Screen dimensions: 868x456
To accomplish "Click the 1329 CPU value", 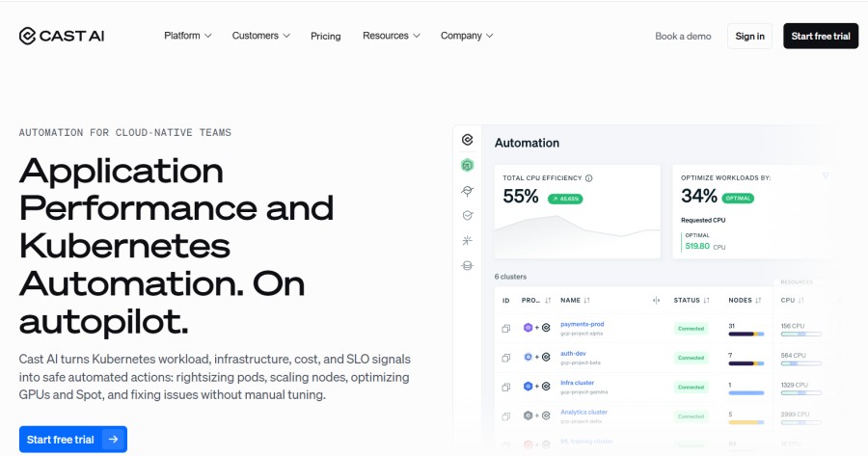I will tap(794, 385).
